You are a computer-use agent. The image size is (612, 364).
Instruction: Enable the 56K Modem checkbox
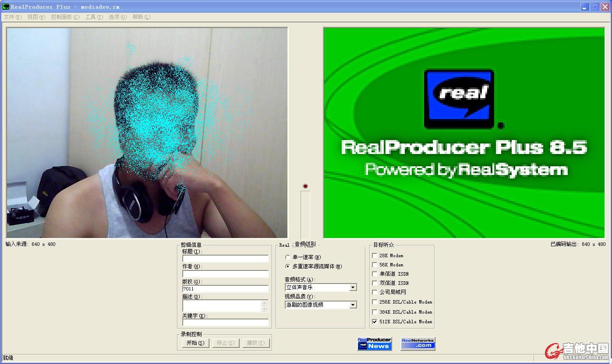coord(375,265)
